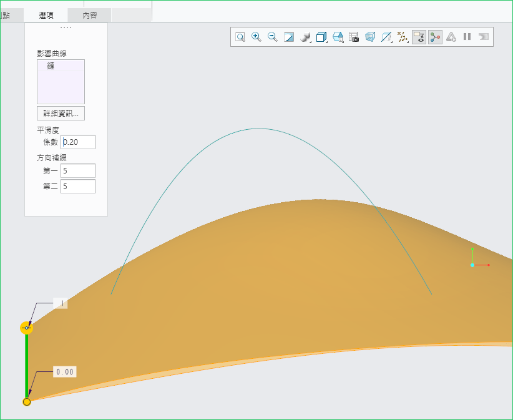This screenshot has width=513, height=420.
Task: Click the 詳細資訊... button
Action: 61,114
